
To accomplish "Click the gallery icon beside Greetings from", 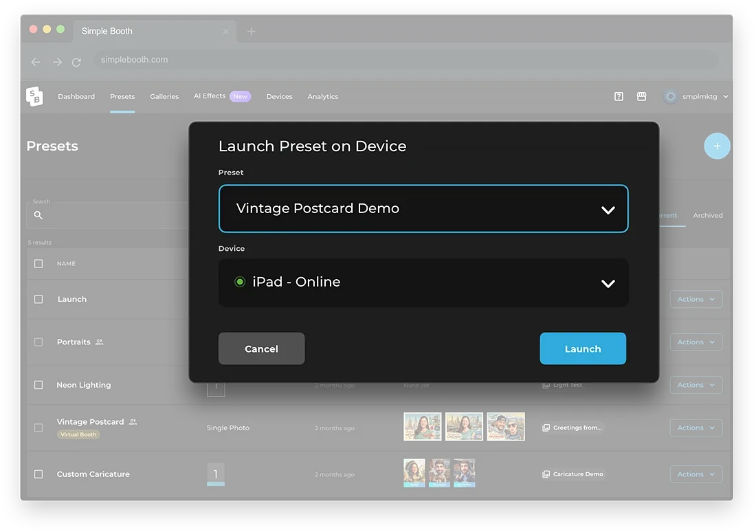I will 546,428.
